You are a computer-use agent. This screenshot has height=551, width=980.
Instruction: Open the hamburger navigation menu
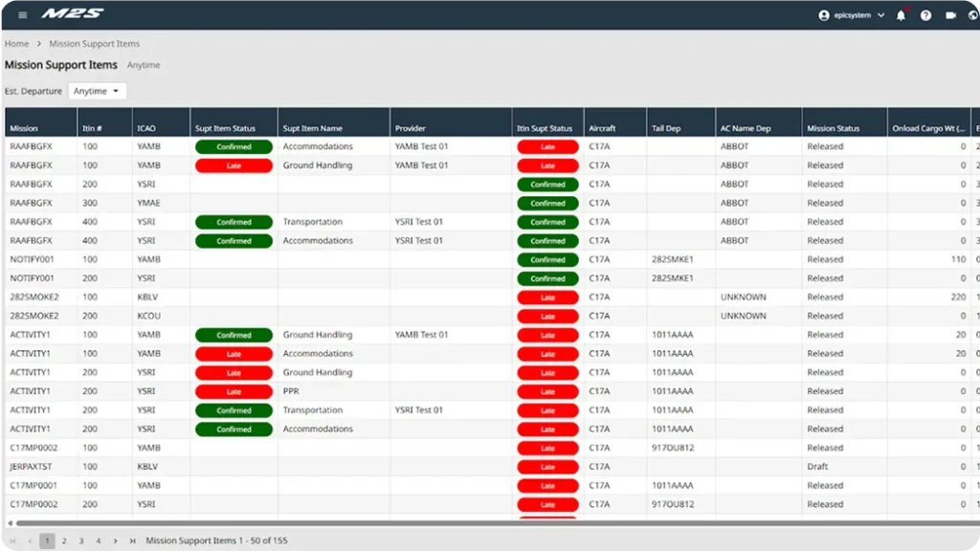(22, 14)
